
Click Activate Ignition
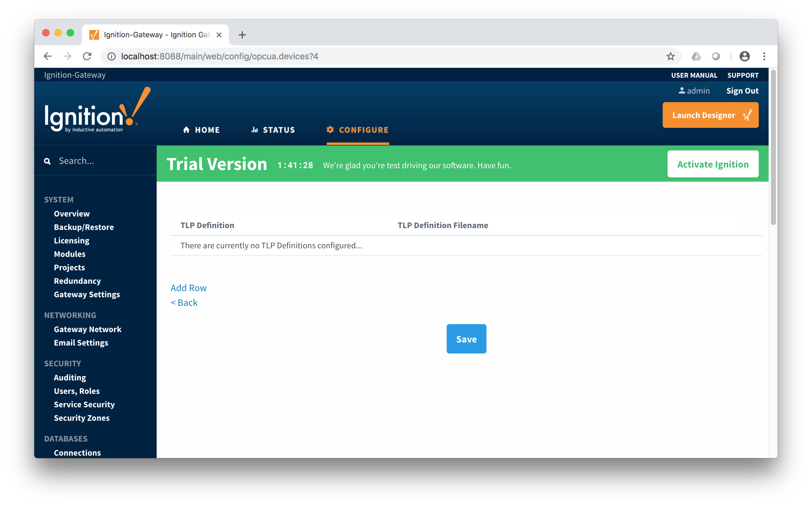[713, 164]
